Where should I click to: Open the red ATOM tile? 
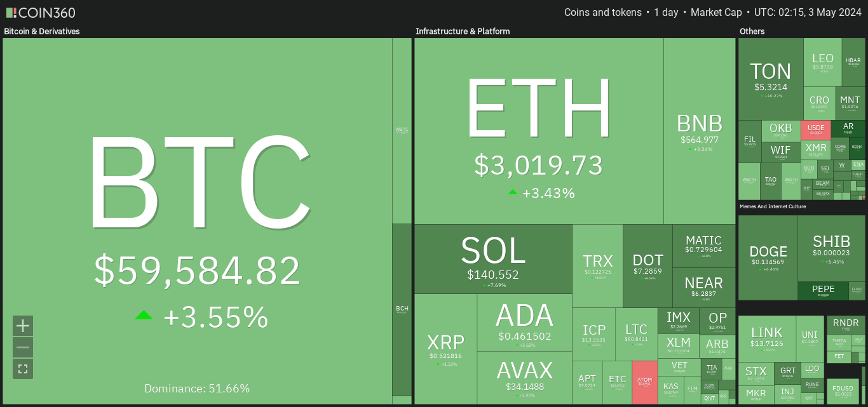644,382
